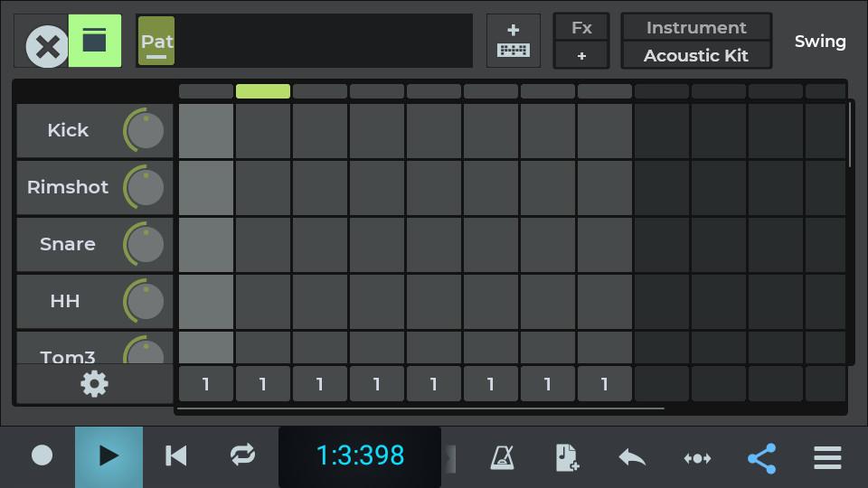868x488 pixels.
Task: Add an effect via the Fx plus button
Action: point(581,55)
